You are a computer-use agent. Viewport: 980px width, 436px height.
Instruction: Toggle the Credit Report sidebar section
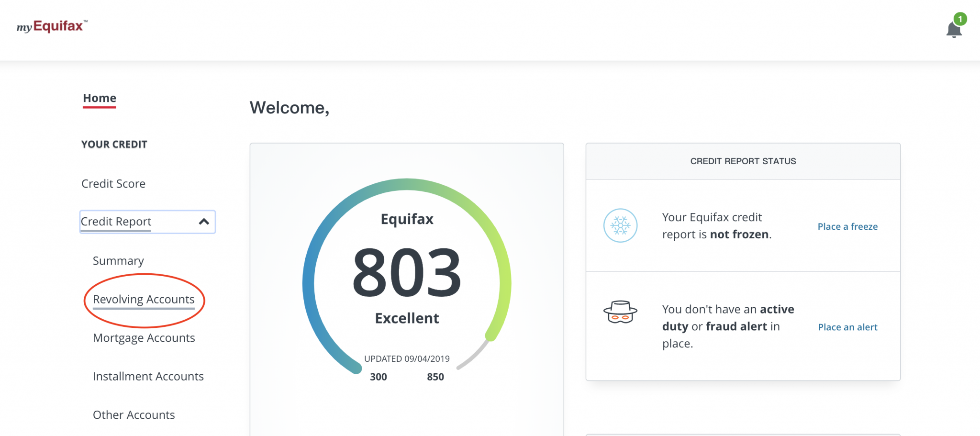tap(116, 222)
